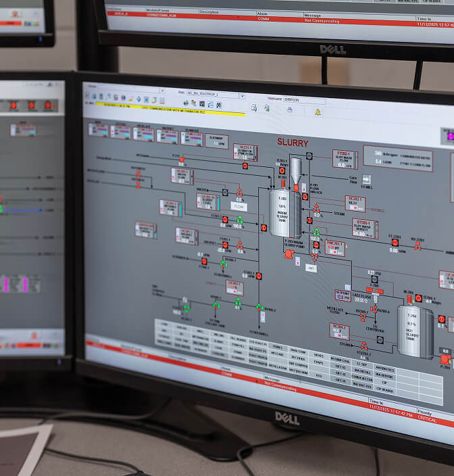Click the yellow lost communication alarm banner
Image resolution: width=454 pixels, height=476 pixels.
pyautogui.click(x=170, y=110)
